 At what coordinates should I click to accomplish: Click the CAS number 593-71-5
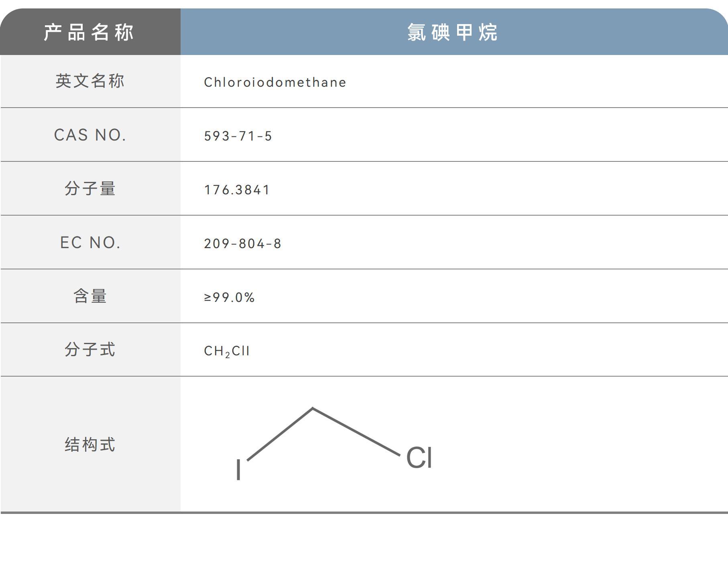(x=238, y=136)
